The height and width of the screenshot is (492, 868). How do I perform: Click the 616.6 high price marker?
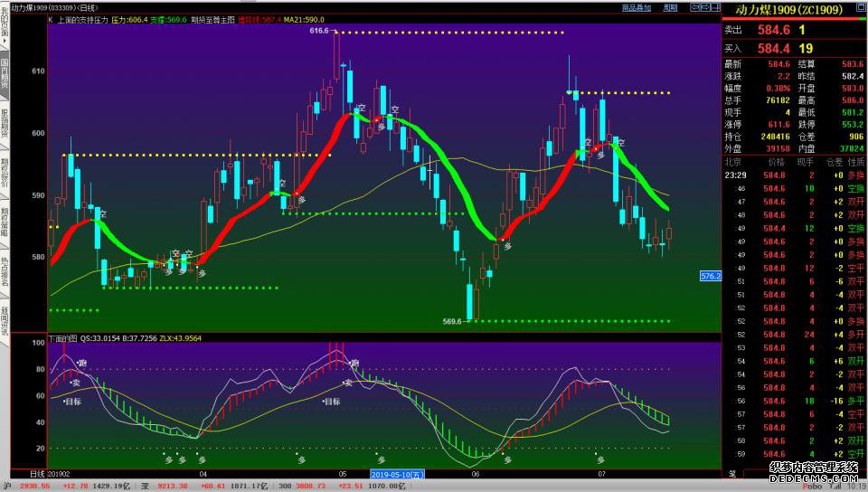pyautogui.click(x=319, y=31)
